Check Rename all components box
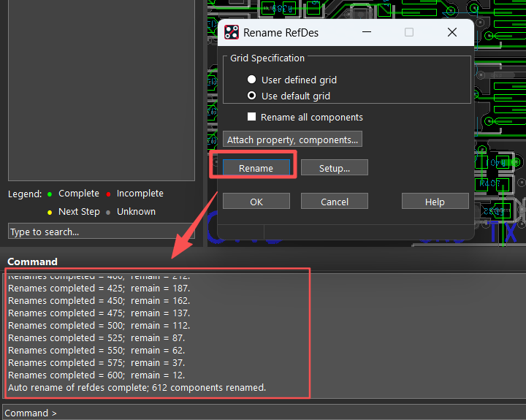The image size is (526, 420). (251, 117)
